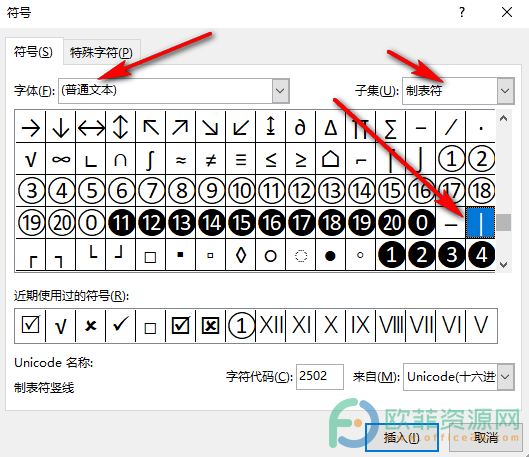Click the symbol grid scroll down arrow
This screenshot has width=529, height=457.
[504, 264]
